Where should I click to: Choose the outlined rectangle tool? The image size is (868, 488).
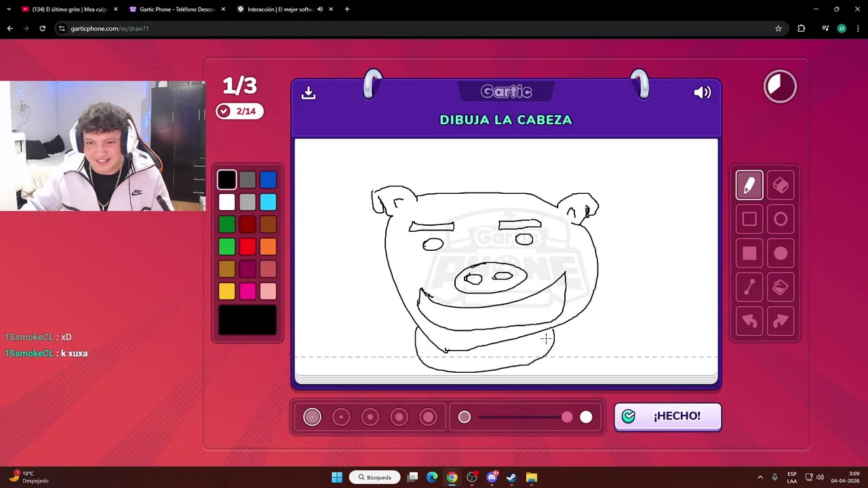point(749,219)
